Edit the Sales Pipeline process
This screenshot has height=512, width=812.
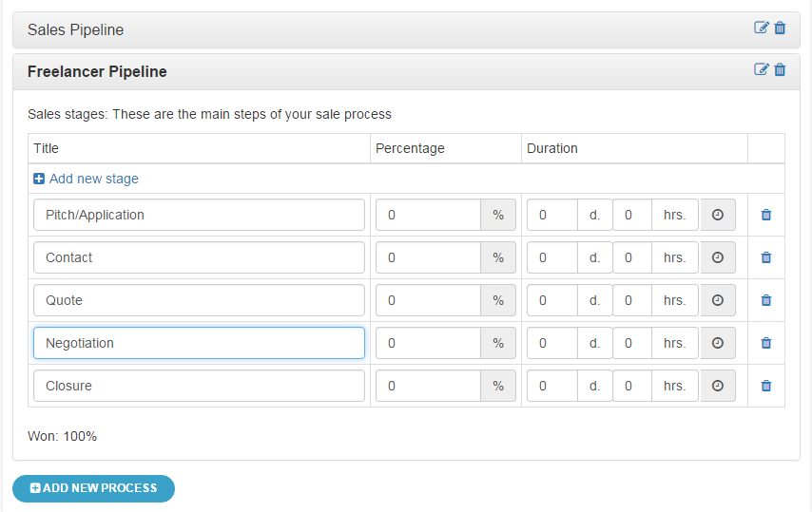pyautogui.click(x=762, y=28)
